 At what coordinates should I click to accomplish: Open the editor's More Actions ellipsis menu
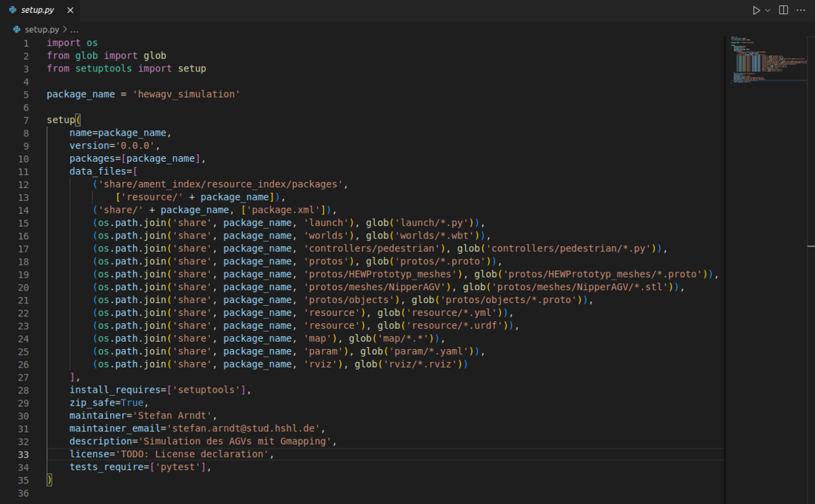(801, 10)
